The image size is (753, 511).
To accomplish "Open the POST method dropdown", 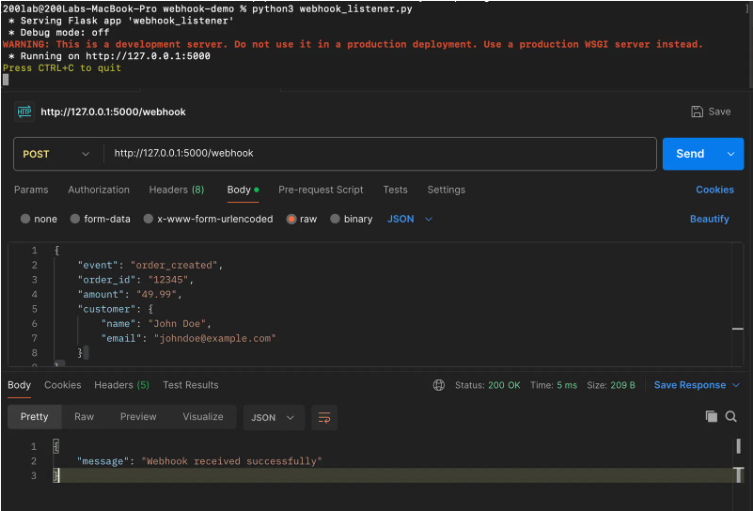I will click(58, 154).
